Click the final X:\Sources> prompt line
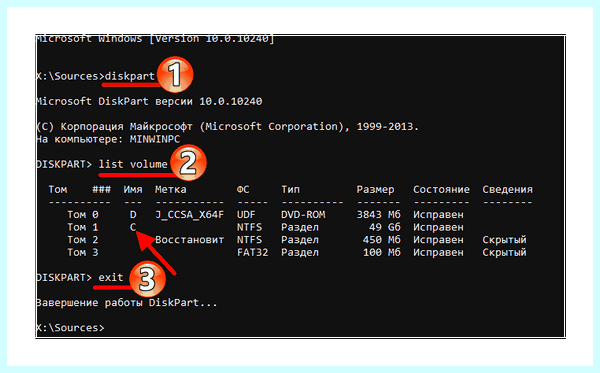This screenshot has height=373, width=600. (70, 328)
